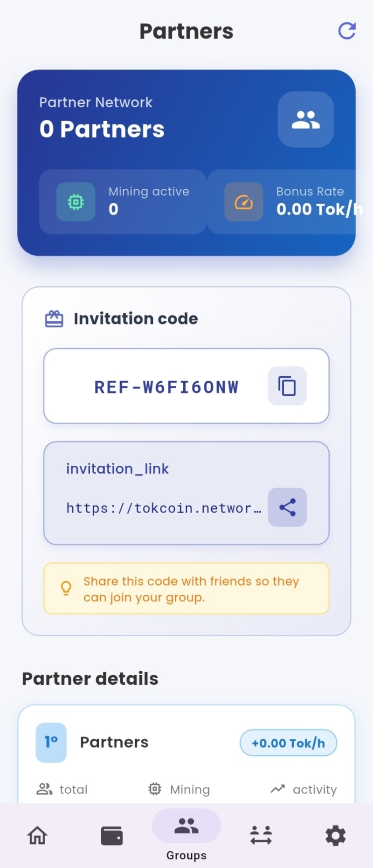This screenshot has width=373, height=868.
Task: Tap the green Mining active chip icon
Action: pos(76,202)
